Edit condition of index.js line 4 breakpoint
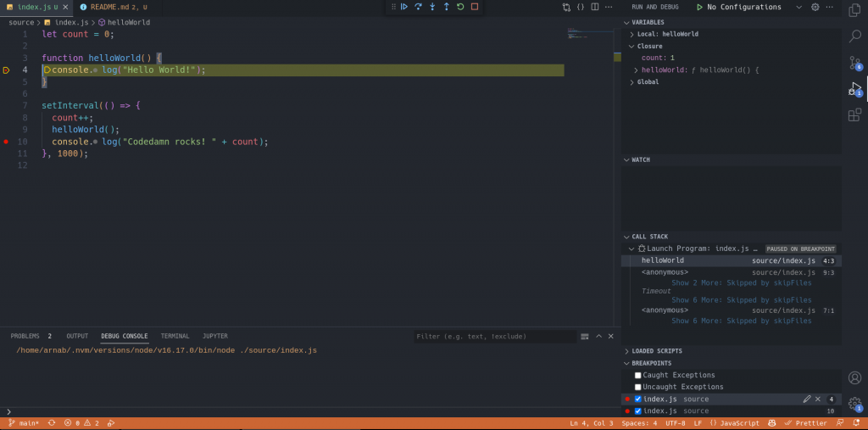 click(x=807, y=399)
